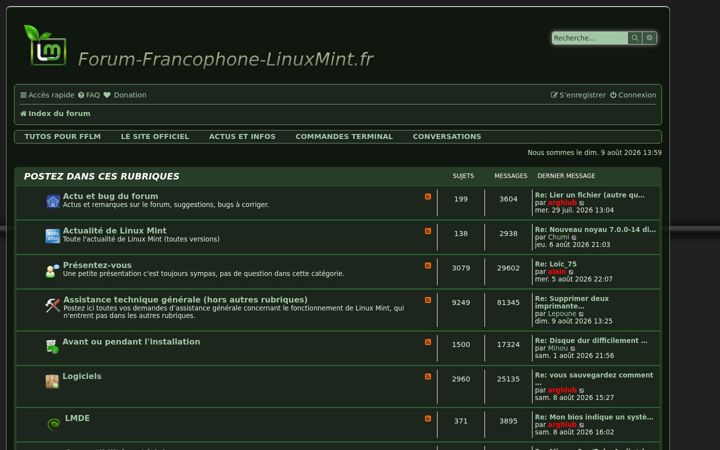Open Assistance technique générale forum
The image size is (720, 450).
pos(186,299)
